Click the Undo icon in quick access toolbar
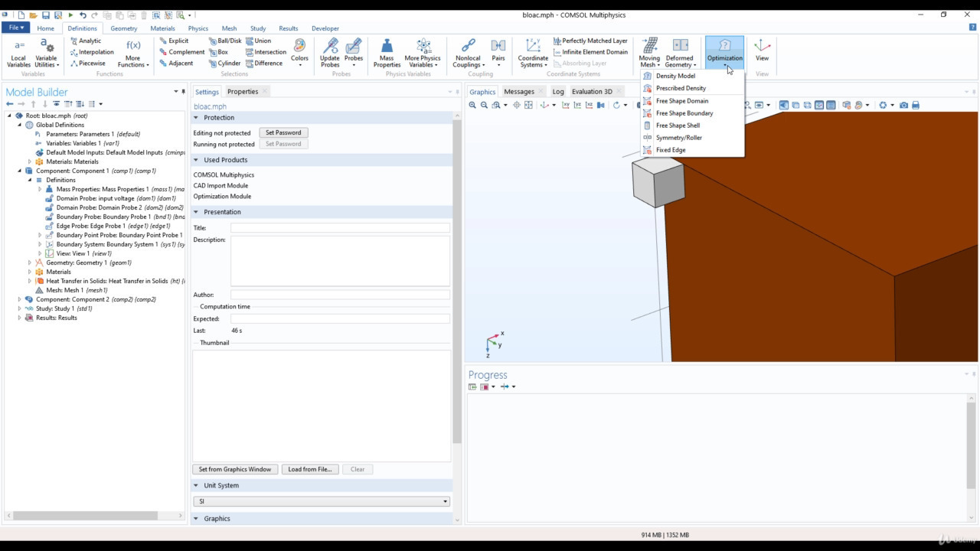The width and height of the screenshot is (980, 551). point(83,15)
